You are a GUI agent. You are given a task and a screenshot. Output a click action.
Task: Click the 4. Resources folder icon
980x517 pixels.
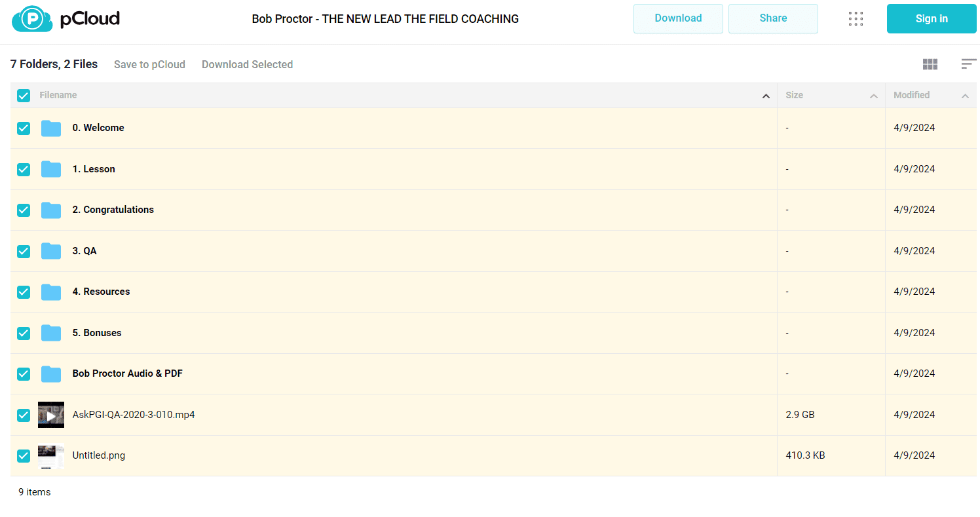click(x=51, y=292)
